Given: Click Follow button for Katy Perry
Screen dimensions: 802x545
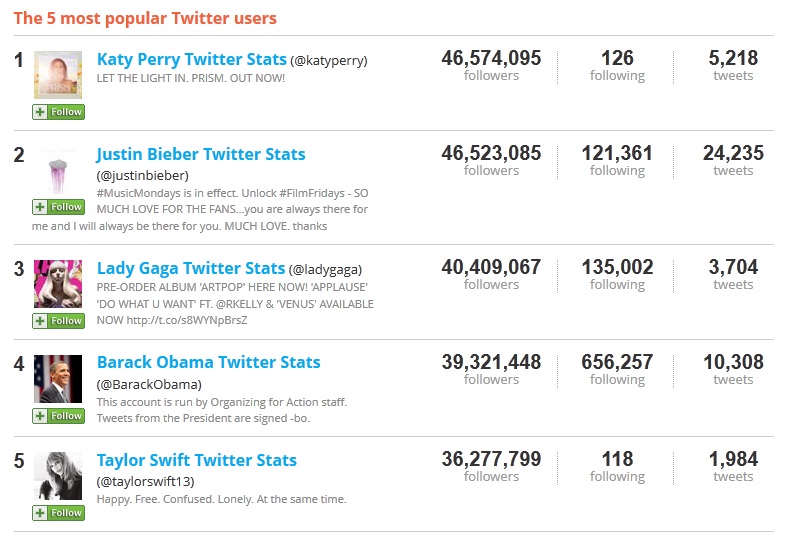Looking at the screenshot, I should tap(58, 112).
